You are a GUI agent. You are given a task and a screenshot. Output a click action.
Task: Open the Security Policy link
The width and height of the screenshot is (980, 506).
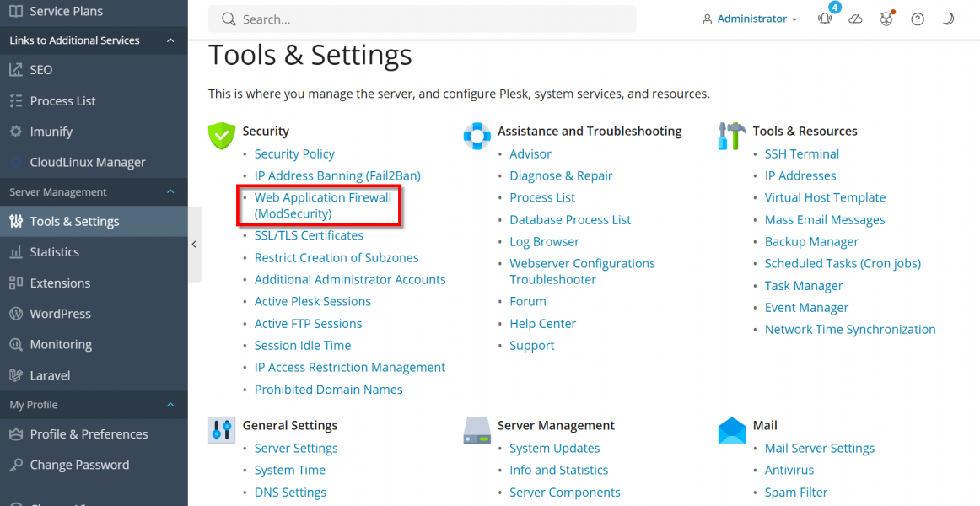(x=294, y=153)
